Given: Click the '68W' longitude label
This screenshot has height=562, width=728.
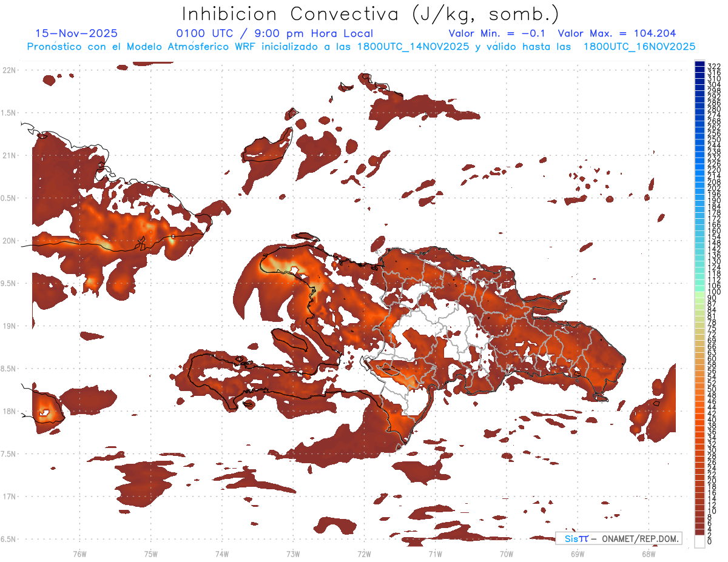Looking at the screenshot, I should click(649, 553).
